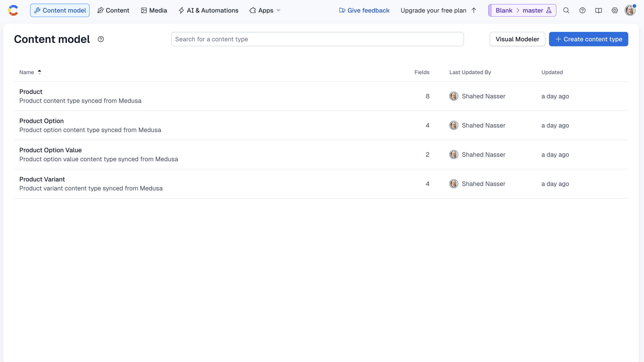This screenshot has height=362, width=644.
Task: Toggle Name column sorting order
Action: point(40,72)
